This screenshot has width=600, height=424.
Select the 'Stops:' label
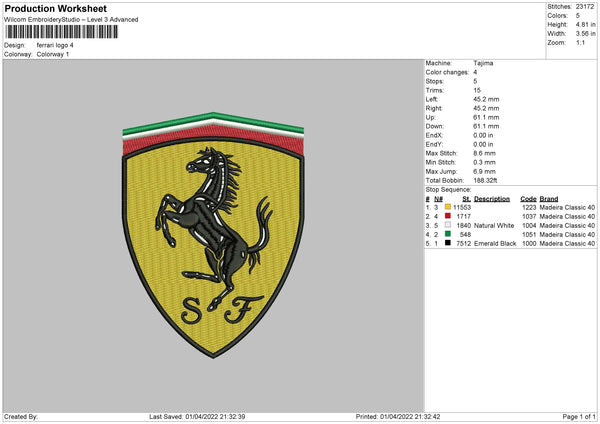[x=435, y=81]
